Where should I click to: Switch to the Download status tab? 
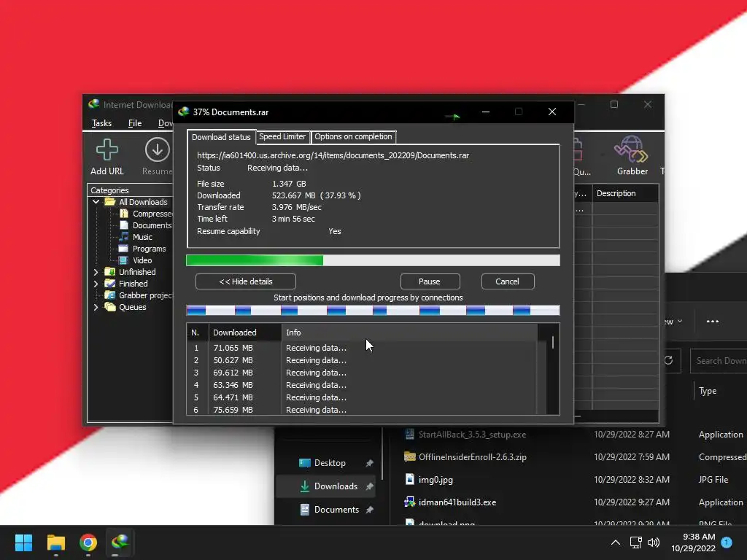221,137
